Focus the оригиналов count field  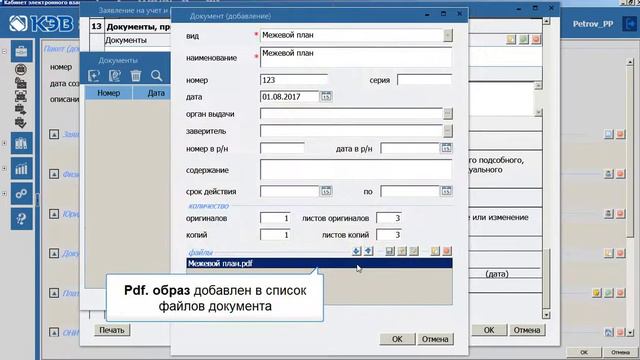[275, 218]
